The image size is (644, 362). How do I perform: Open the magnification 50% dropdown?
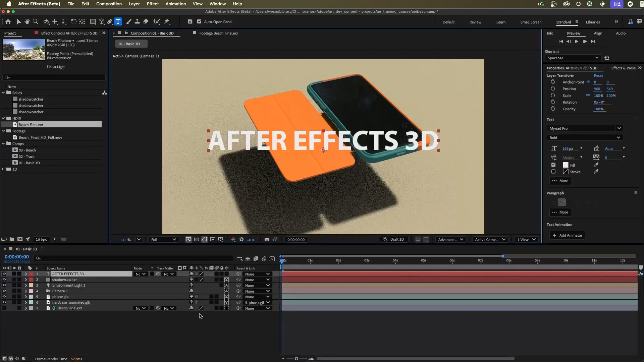[139, 240]
